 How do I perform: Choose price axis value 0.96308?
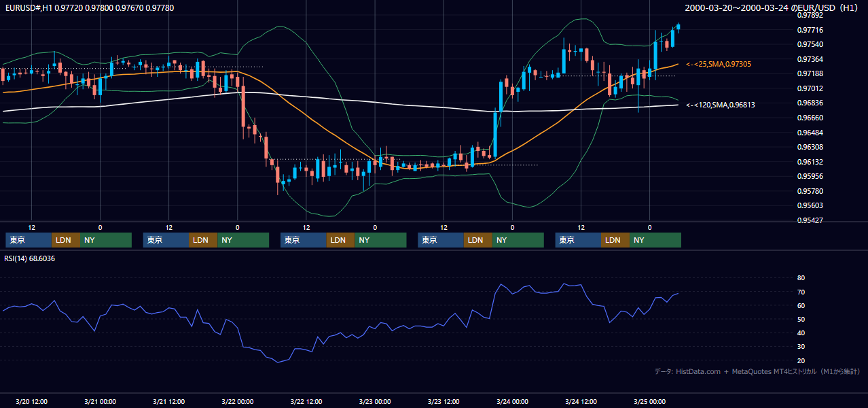[x=810, y=147]
